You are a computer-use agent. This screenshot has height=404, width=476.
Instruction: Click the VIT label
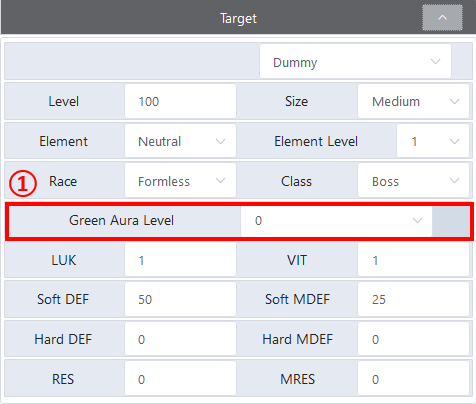[x=297, y=260]
